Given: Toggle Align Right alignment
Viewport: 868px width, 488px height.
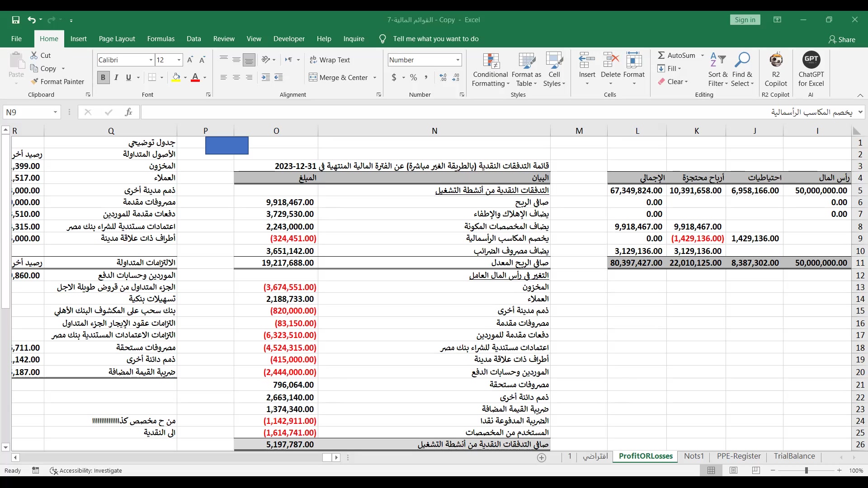Looking at the screenshot, I should click(x=249, y=78).
